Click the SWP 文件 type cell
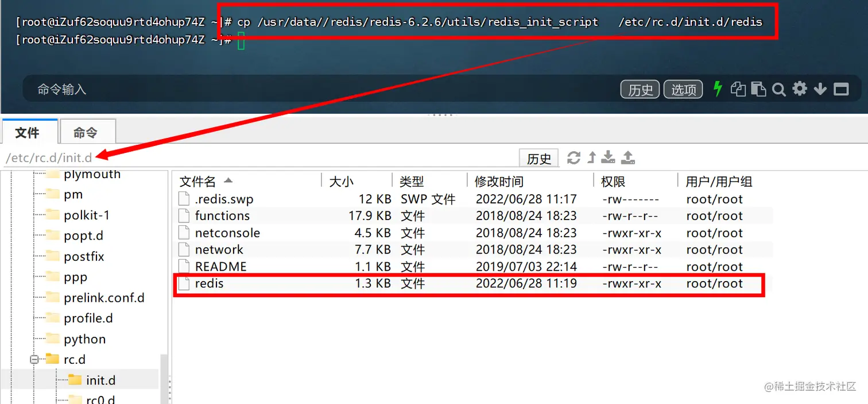This screenshot has height=404, width=868. pos(428,199)
